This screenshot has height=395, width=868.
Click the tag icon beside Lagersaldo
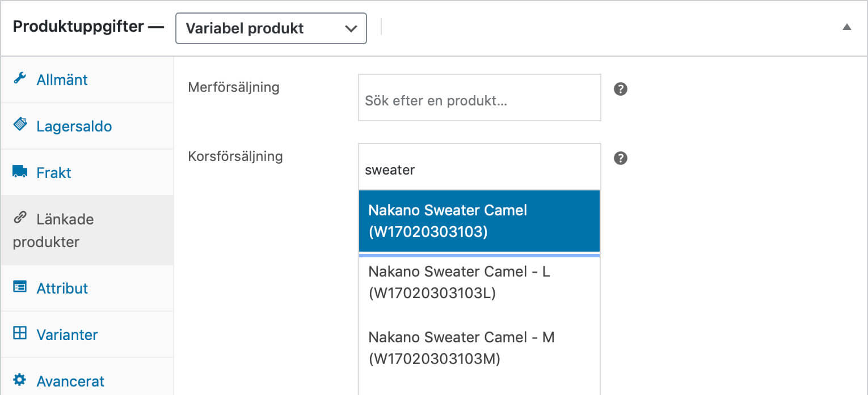pos(20,125)
